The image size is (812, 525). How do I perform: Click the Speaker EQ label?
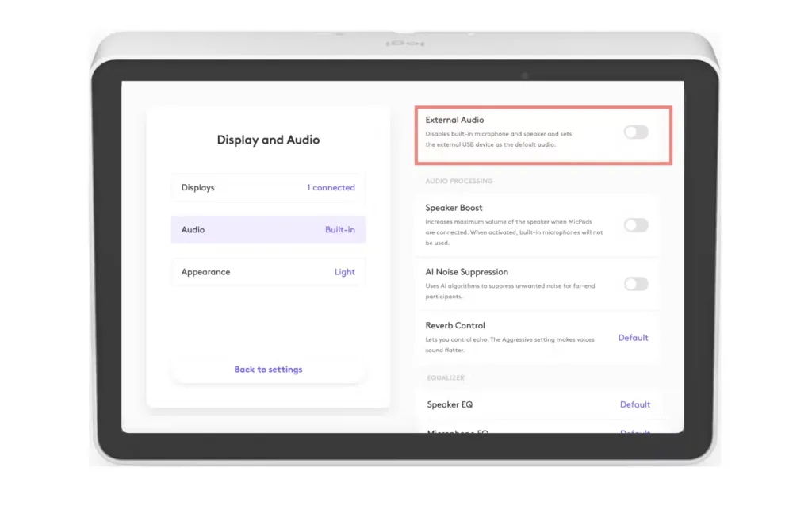click(x=450, y=404)
